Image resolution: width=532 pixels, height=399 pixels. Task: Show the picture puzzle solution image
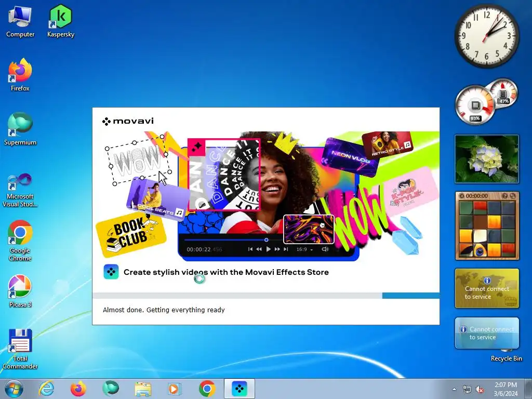point(505,196)
